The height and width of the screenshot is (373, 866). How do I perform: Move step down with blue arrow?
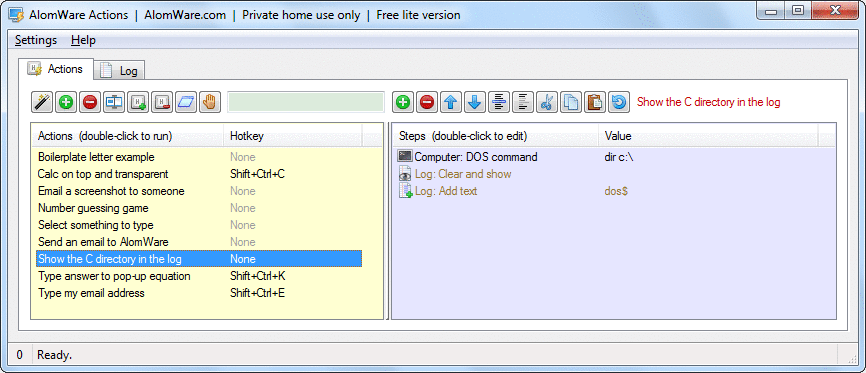tap(475, 102)
